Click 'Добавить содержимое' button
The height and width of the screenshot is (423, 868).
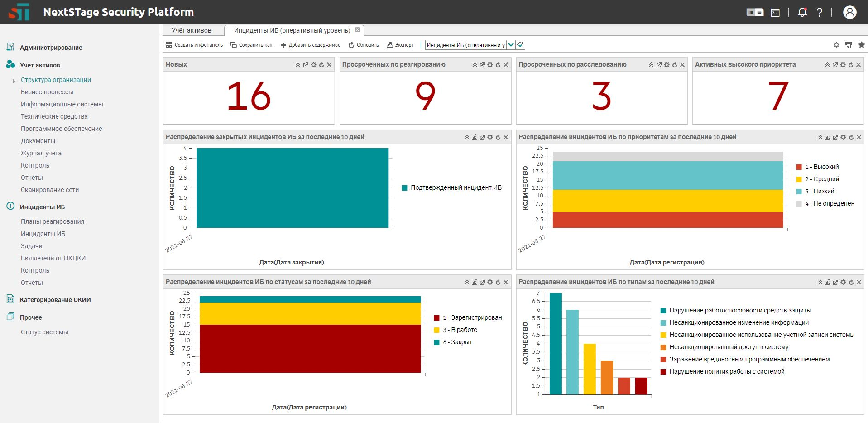[x=311, y=45]
